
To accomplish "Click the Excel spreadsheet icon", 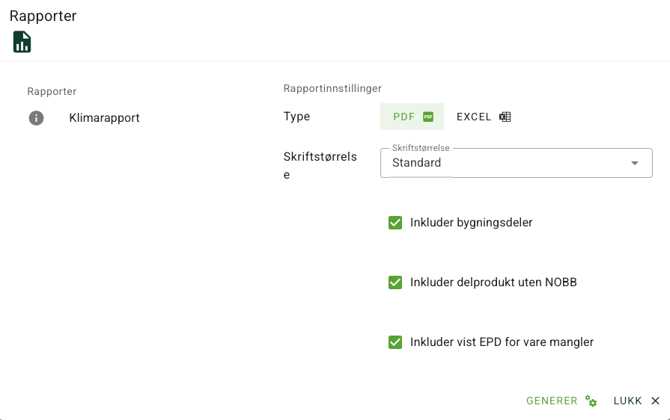I will [505, 117].
